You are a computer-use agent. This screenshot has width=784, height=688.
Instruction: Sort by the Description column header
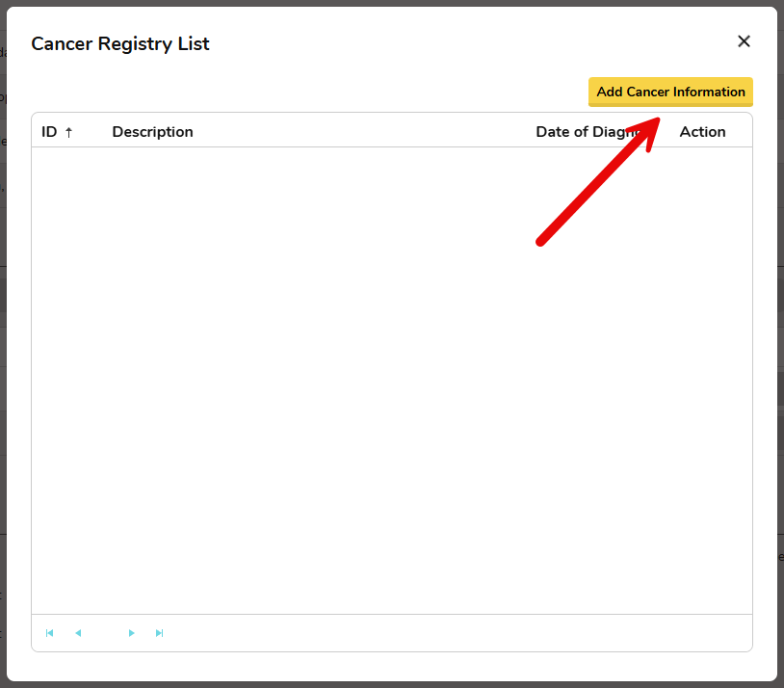click(152, 132)
